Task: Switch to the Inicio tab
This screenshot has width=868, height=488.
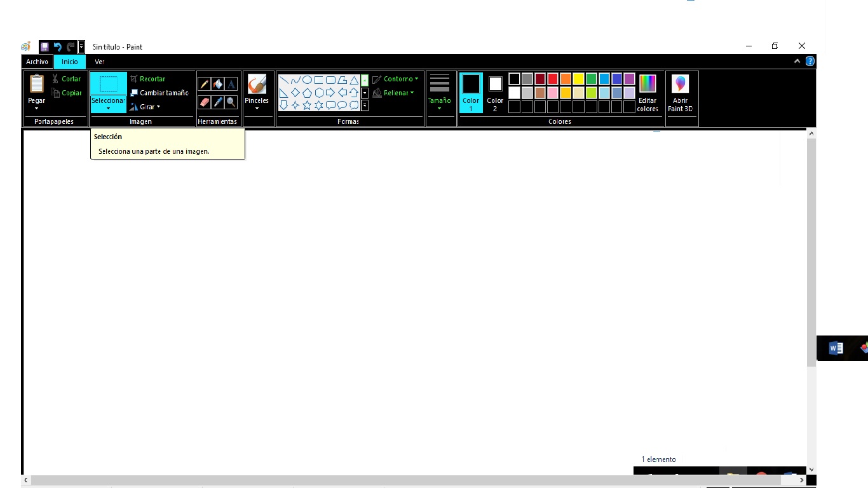Action: (x=70, y=62)
